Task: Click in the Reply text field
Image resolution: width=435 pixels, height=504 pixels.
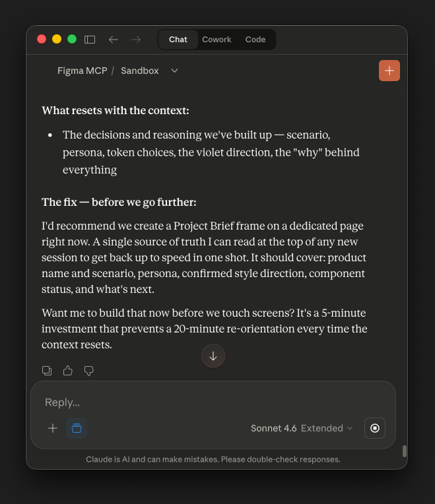Action: [211, 402]
